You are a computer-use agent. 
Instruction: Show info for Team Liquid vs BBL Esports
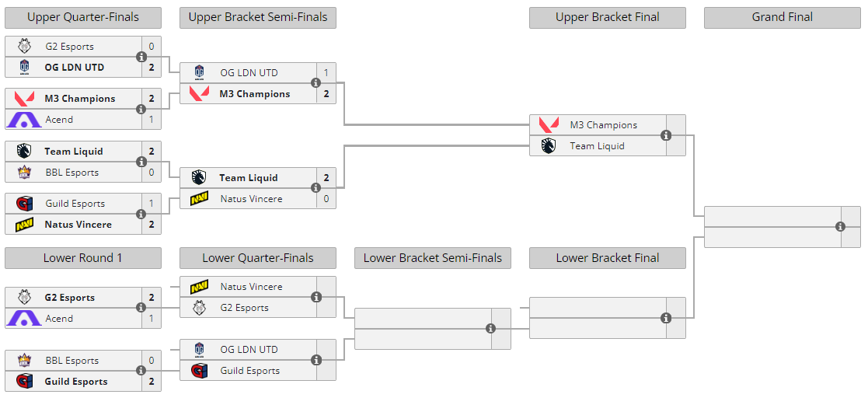click(141, 162)
